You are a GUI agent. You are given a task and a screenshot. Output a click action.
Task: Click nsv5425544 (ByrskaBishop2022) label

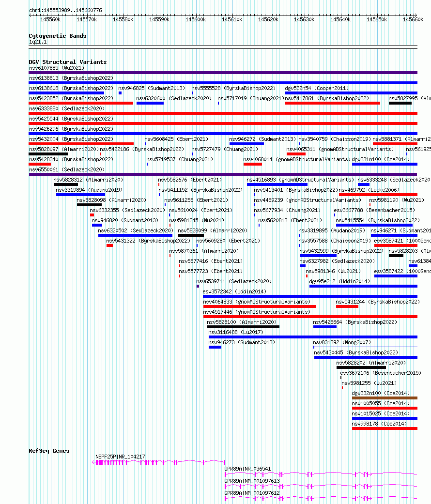[x=71, y=119]
